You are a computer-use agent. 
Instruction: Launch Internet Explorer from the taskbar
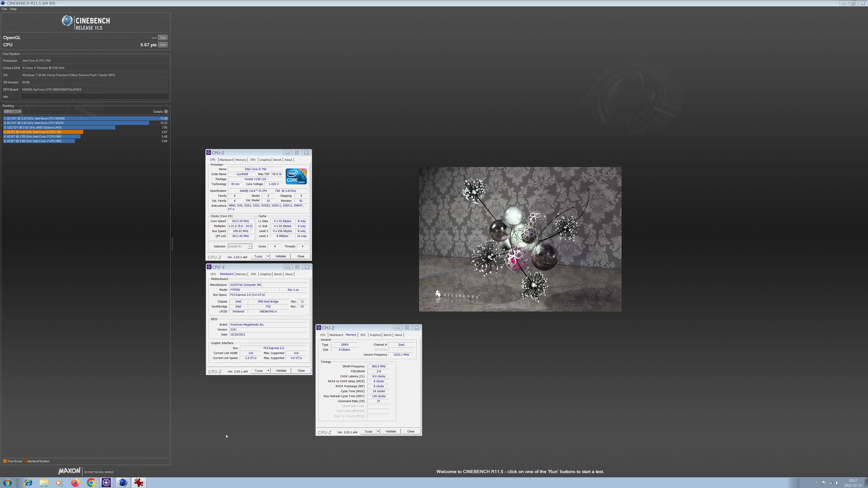[x=28, y=483]
